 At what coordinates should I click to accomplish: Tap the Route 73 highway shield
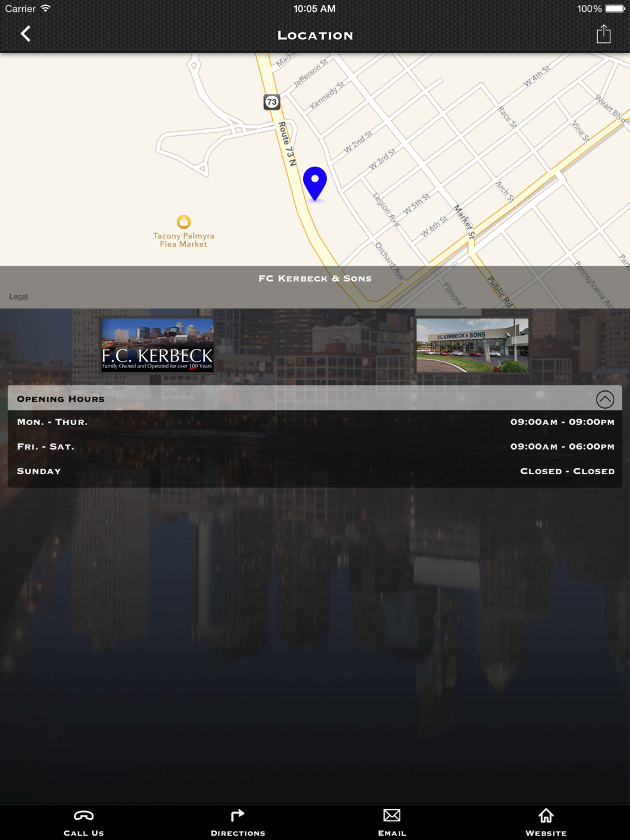(x=272, y=102)
